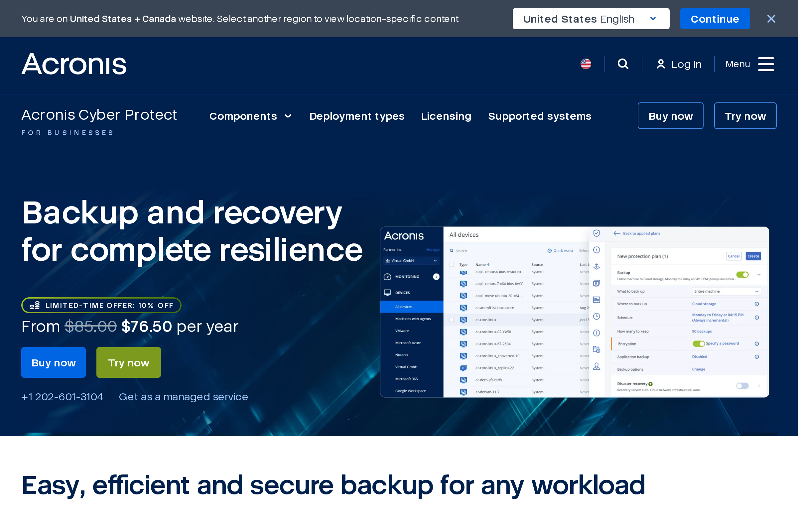Click the user account icon in the right rail
The height and width of the screenshot is (532, 798).
pyautogui.click(x=597, y=366)
